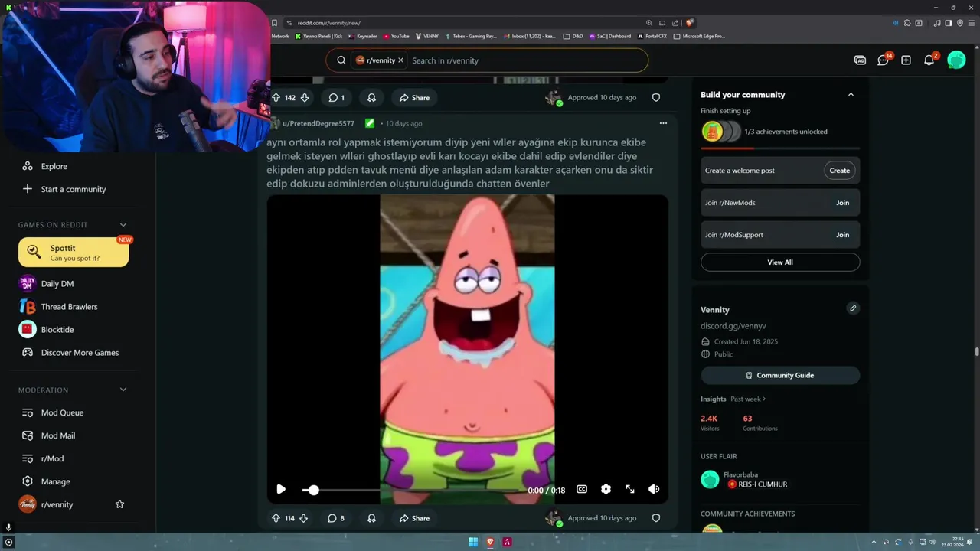
Task: Upvote the post with 114 votes
Action: [276, 518]
